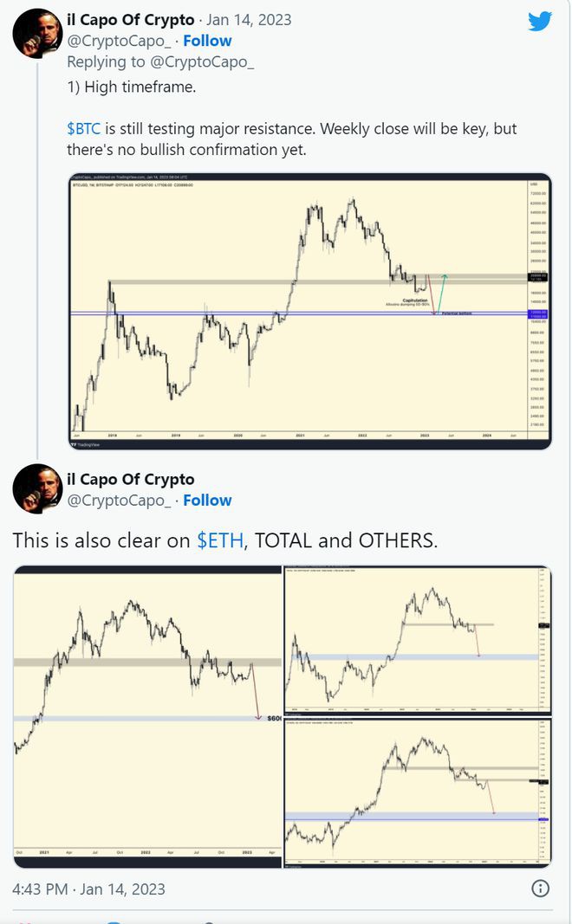Open the @CryptoCapo_ handle on the $BTC tweet

pyautogui.click(x=117, y=41)
